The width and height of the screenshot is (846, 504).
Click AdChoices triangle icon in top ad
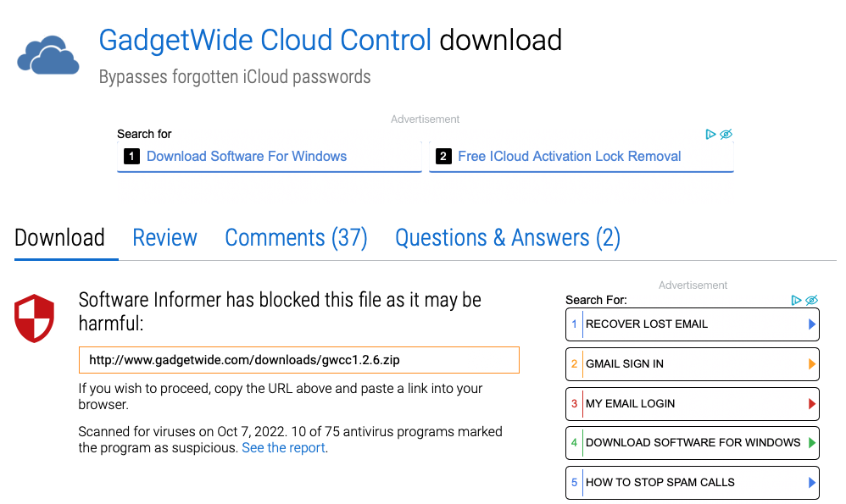pos(710,134)
